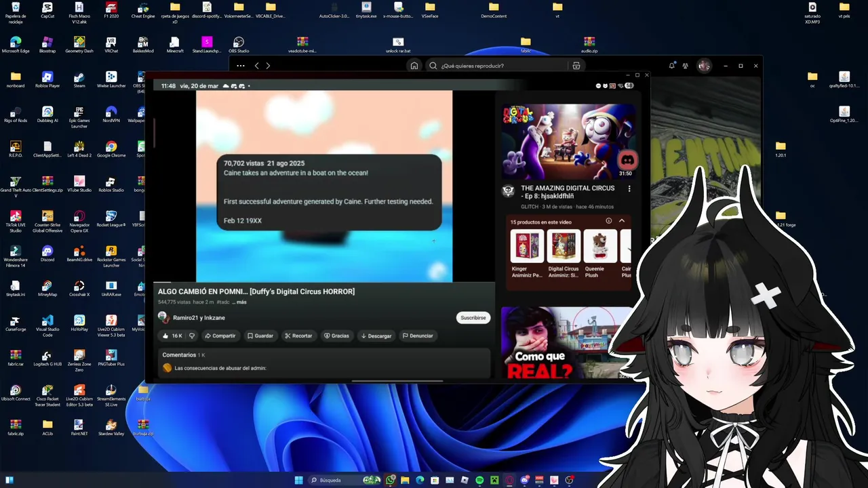This screenshot has width=868, height=488.
Task: Select the DemoContent folder on desktop
Action: pos(494,10)
